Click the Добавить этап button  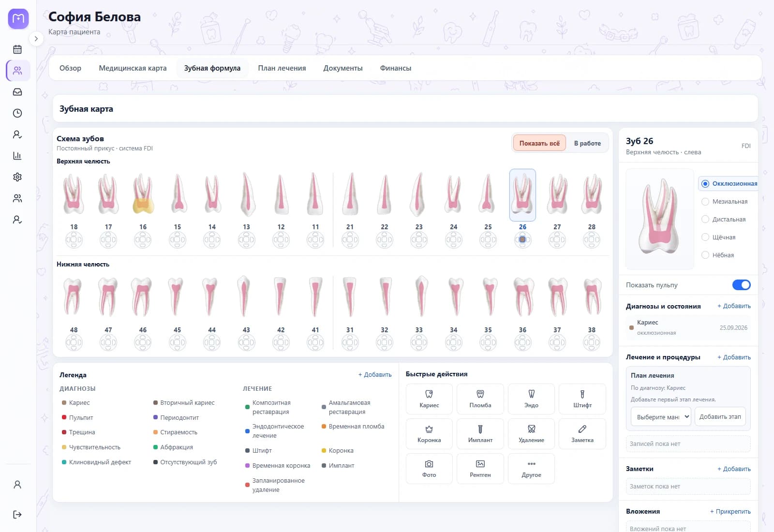[720, 417]
